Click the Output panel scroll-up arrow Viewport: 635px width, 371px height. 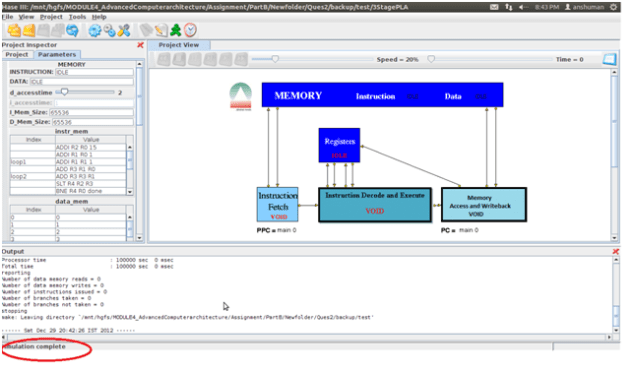[x=616, y=260]
